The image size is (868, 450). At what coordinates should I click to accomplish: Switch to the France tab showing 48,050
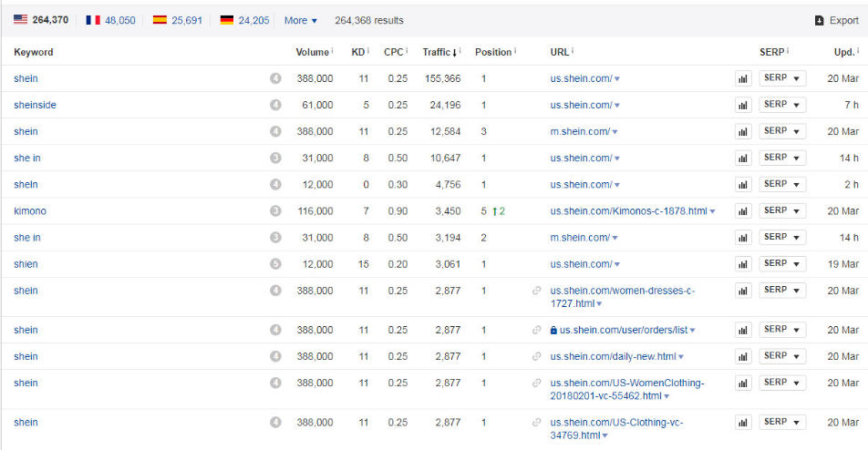[x=110, y=20]
